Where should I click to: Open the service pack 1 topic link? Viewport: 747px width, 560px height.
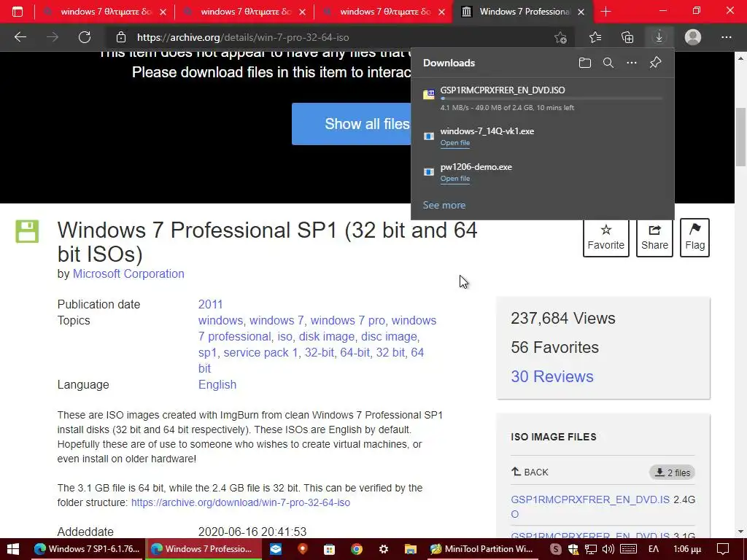click(260, 352)
